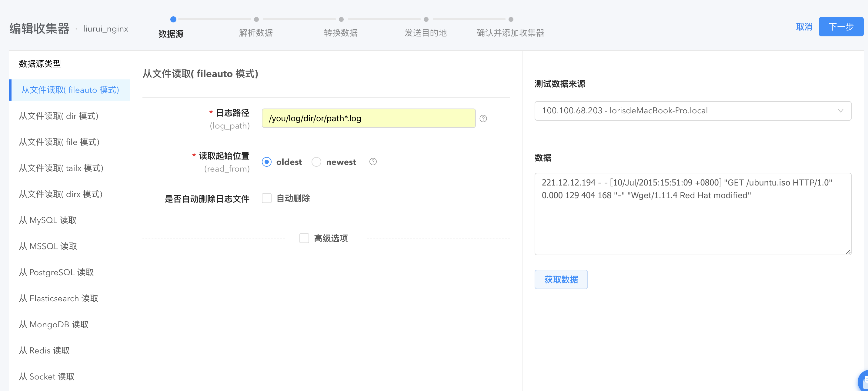Click the 数据源类型 sidebar heading
The image size is (868, 391).
coord(40,64)
